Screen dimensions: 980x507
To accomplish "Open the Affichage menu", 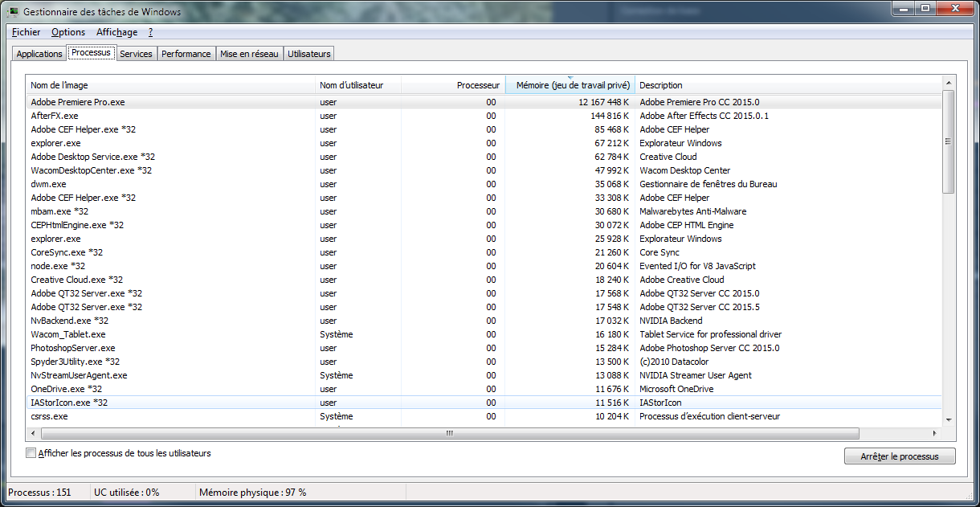I will tap(116, 32).
